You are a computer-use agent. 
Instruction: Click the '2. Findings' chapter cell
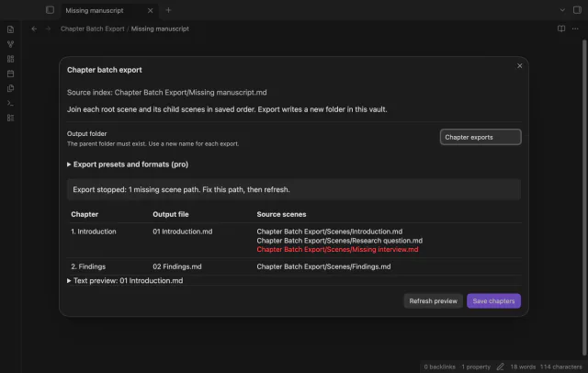coord(88,266)
